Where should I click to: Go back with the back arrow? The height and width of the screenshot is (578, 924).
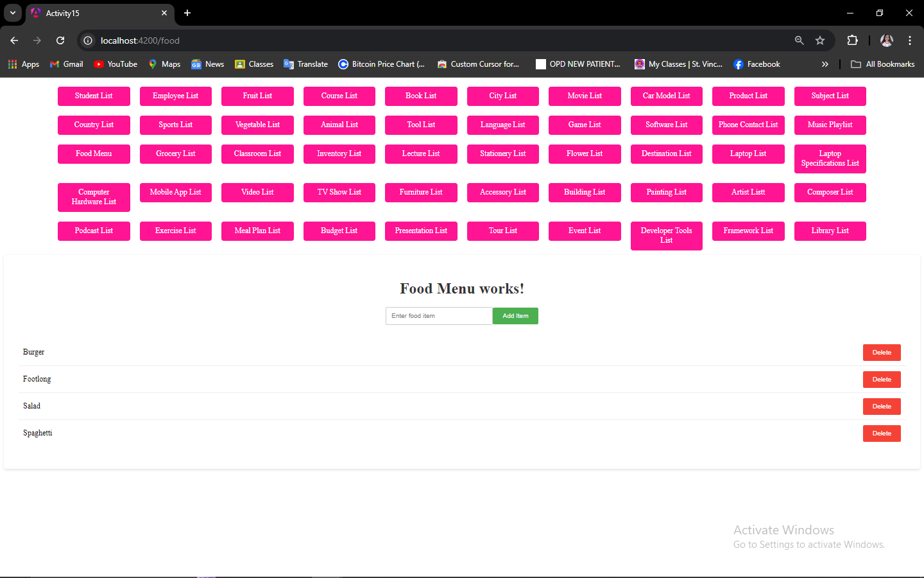tap(14, 40)
